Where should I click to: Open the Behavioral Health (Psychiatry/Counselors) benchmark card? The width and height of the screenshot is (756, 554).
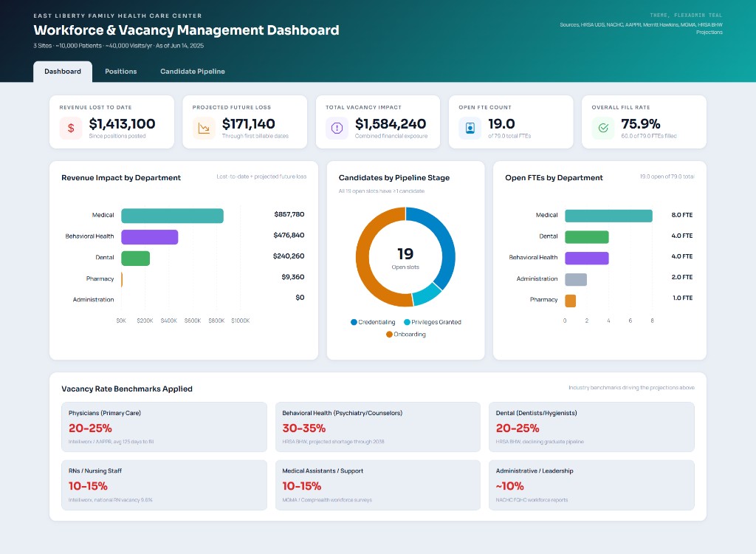[378, 427]
